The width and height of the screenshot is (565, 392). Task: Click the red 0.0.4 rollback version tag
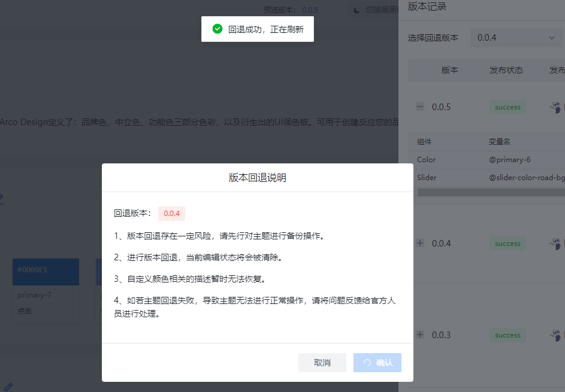[x=171, y=214]
